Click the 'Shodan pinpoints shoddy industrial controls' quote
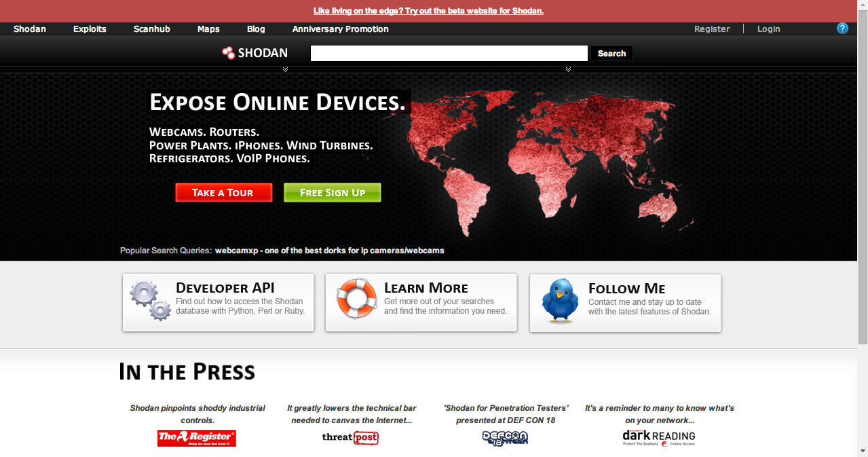Viewport: 868px width, 457px height. point(197,414)
